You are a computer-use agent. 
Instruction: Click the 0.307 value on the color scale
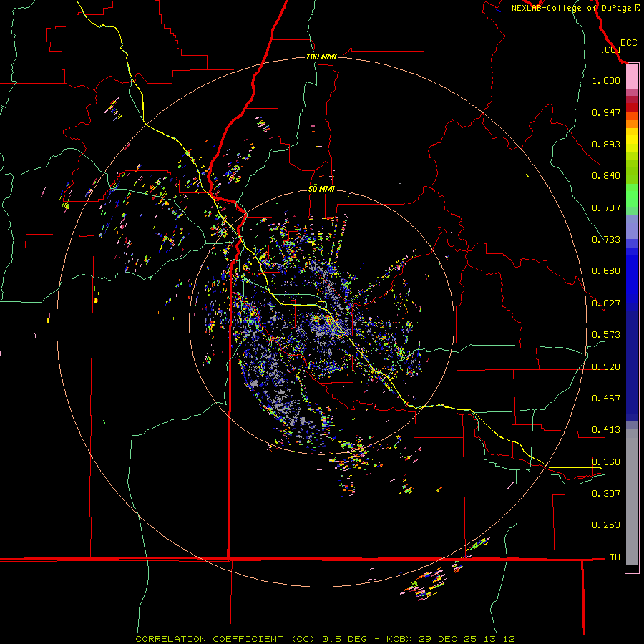[x=606, y=494]
